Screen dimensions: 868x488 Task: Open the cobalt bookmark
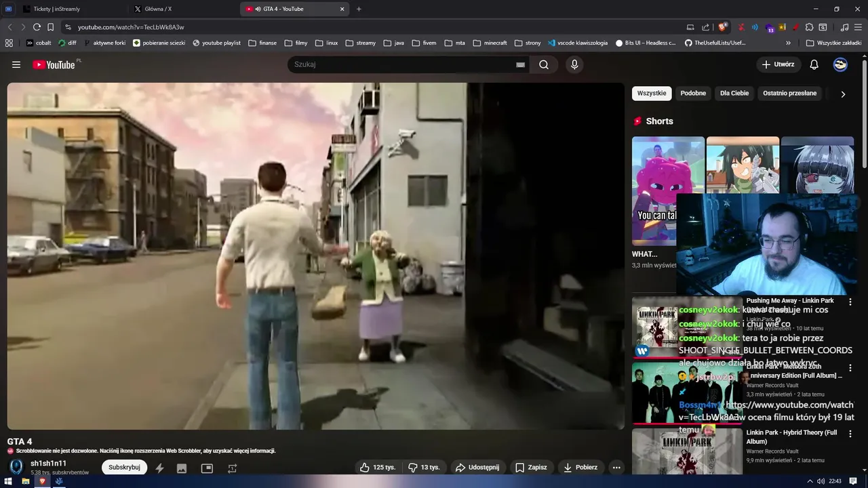pos(39,43)
